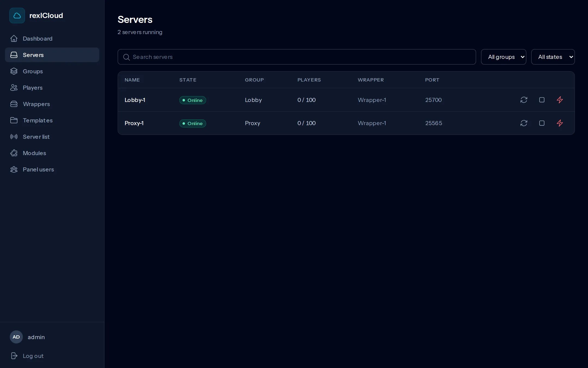Click port 25565 in the table
Screen dimensions: 588x368
[x=434, y=123]
